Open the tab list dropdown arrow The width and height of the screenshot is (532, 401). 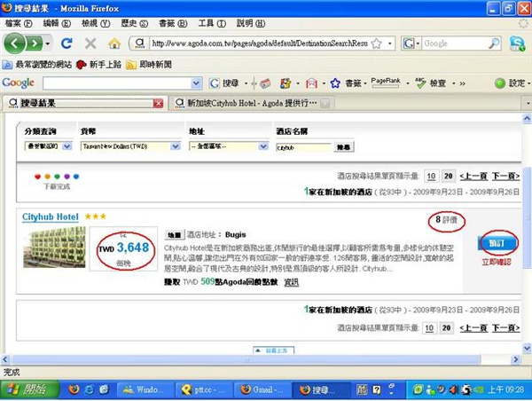pyautogui.click(x=528, y=103)
